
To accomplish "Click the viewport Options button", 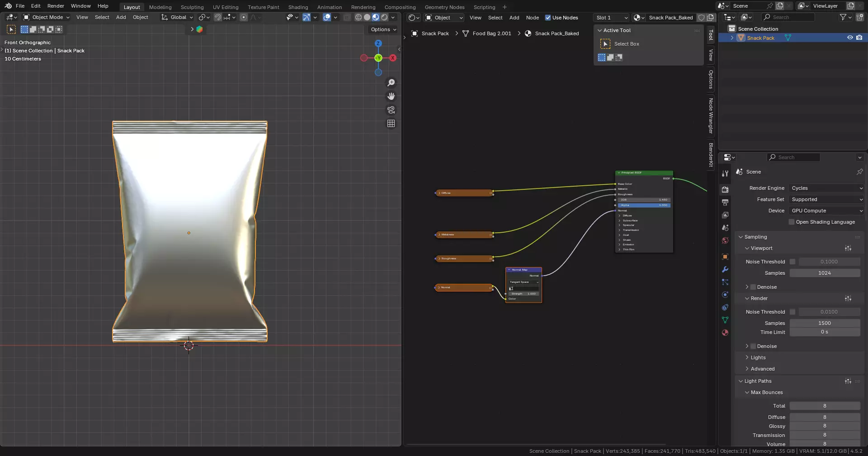I will (x=383, y=29).
